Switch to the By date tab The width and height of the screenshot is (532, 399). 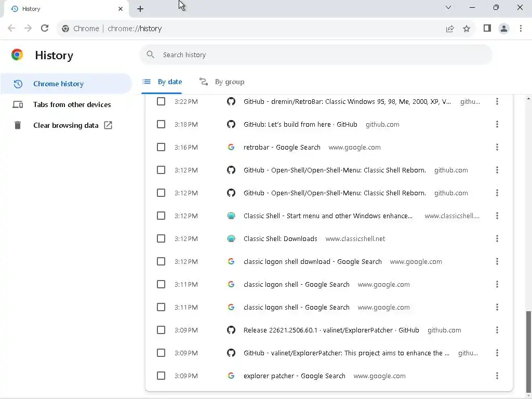click(162, 82)
